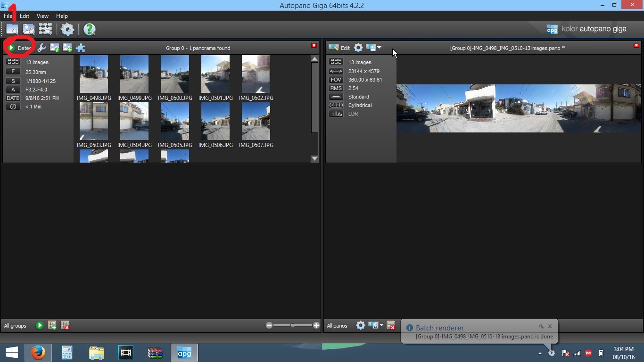Screen dimensions: 644x362
Task: Increase thumbnail size with plus icon
Action: (x=316, y=325)
